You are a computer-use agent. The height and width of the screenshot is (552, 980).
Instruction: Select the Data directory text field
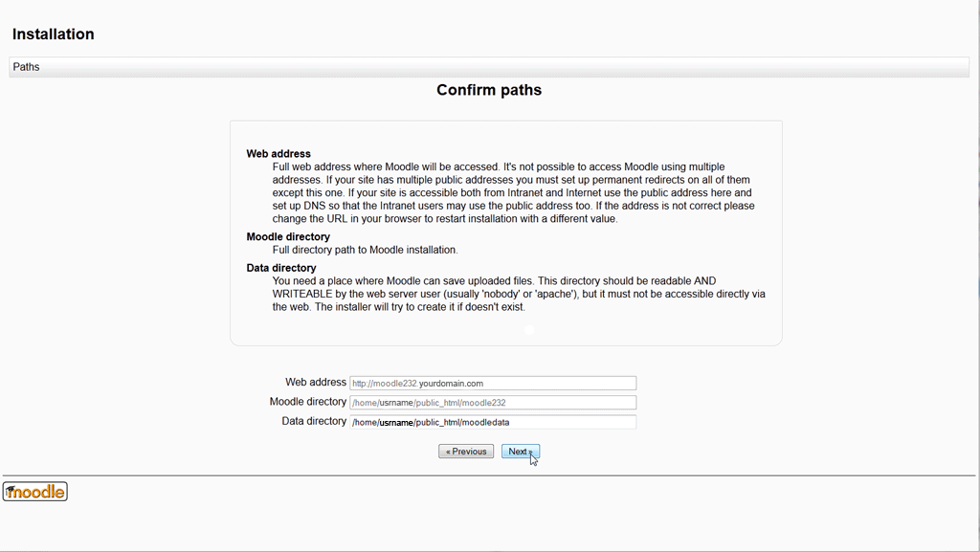pyautogui.click(x=492, y=422)
